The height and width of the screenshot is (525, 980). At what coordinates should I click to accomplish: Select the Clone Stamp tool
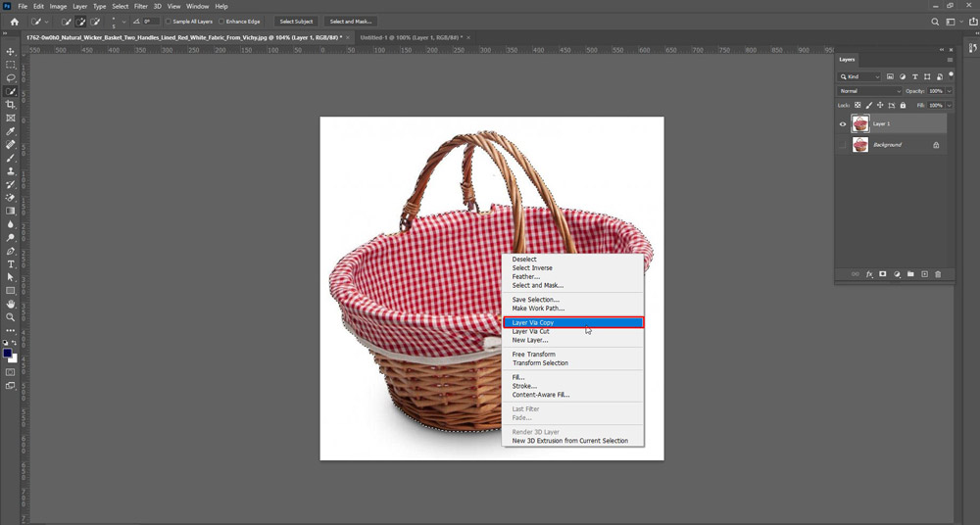tap(11, 171)
